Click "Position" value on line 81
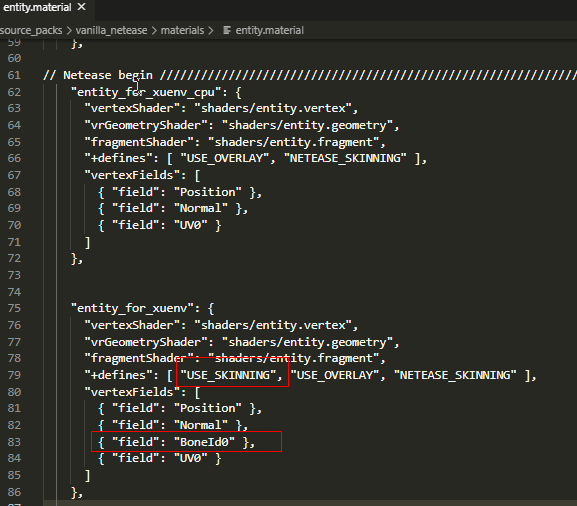 tap(208, 408)
